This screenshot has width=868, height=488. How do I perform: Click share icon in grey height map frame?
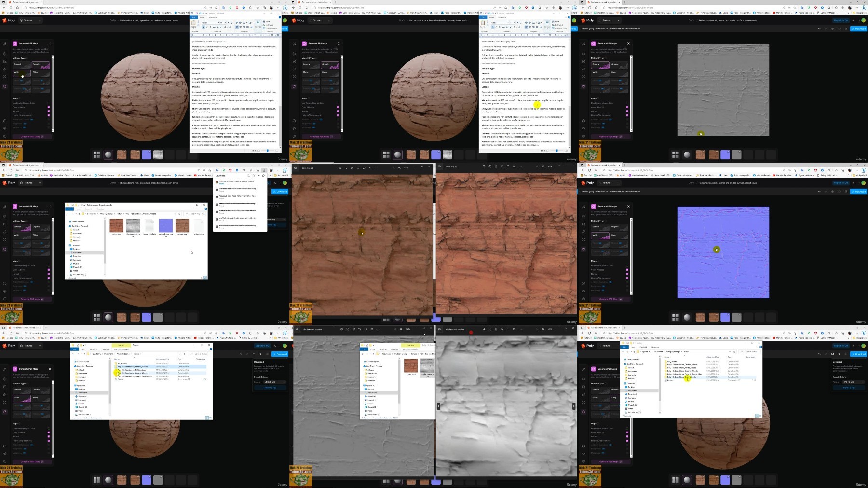pyautogui.click(x=854, y=20)
